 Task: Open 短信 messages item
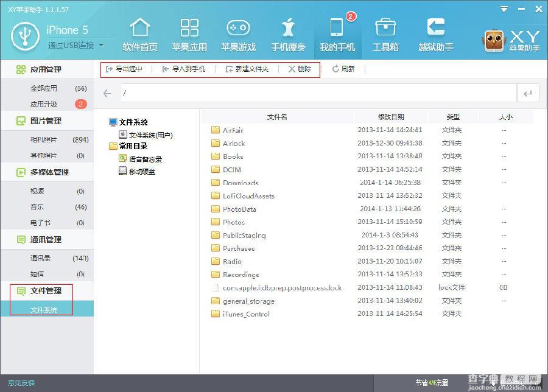tap(47, 274)
